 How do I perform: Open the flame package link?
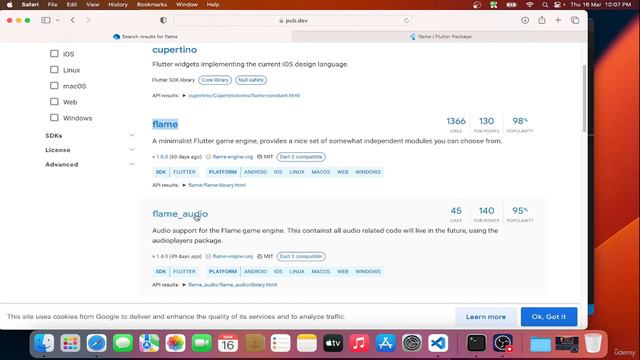[165, 124]
